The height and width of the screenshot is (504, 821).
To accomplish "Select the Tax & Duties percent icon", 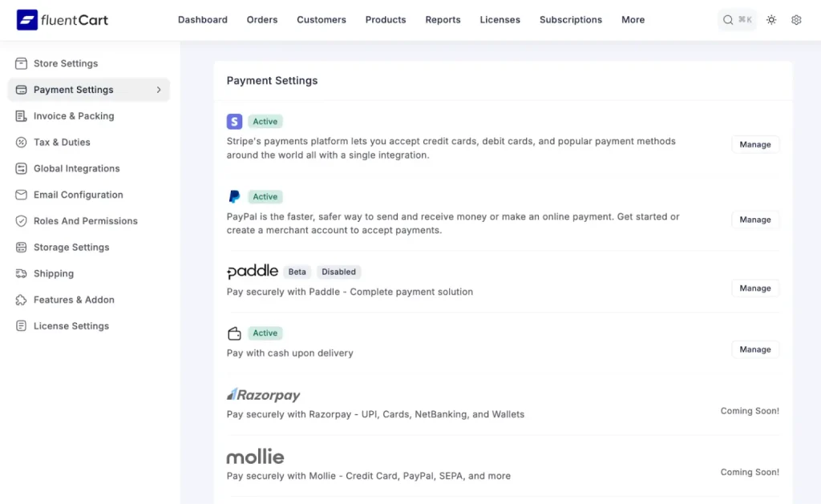I will 20,142.
